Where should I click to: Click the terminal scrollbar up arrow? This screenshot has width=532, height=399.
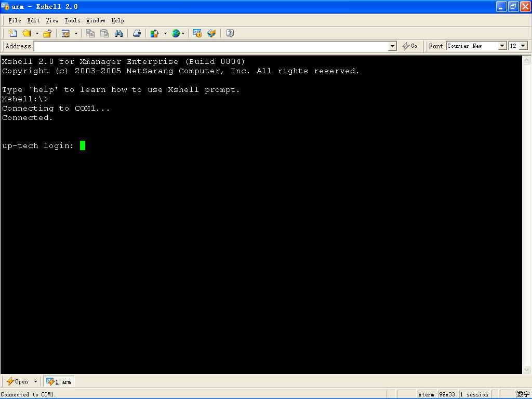click(527, 60)
